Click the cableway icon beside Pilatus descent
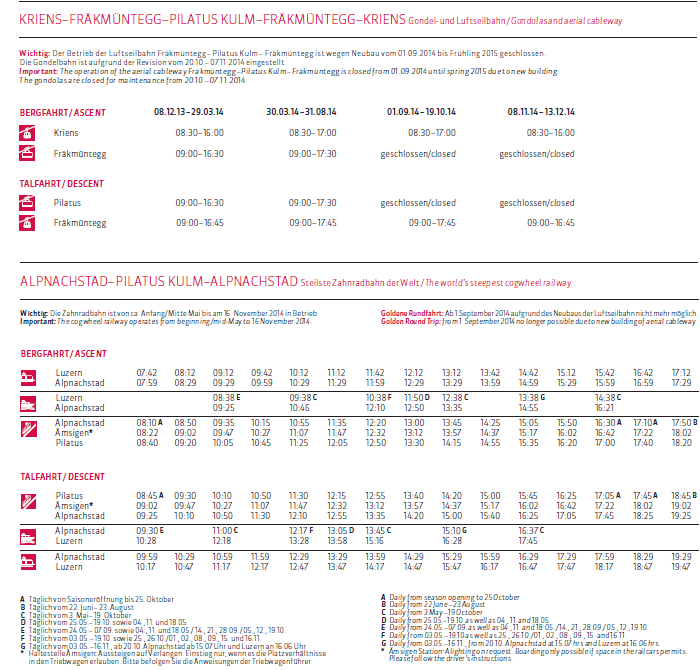700x670 pixels. 29,202
